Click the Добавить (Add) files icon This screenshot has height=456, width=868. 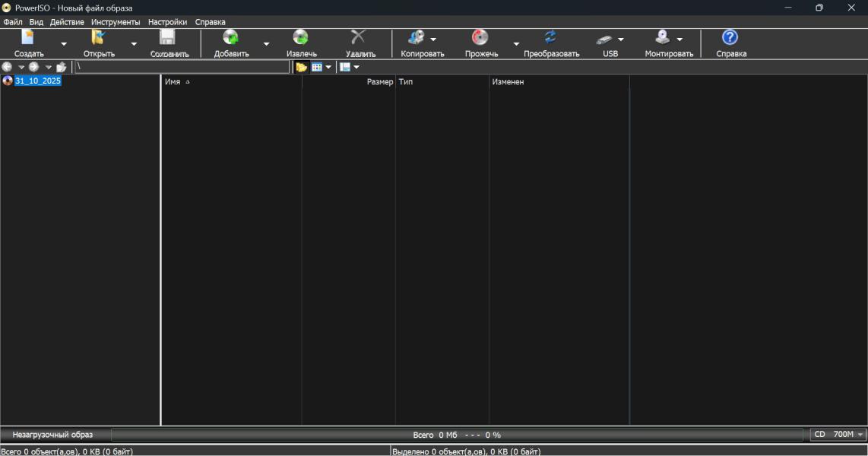point(231,38)
